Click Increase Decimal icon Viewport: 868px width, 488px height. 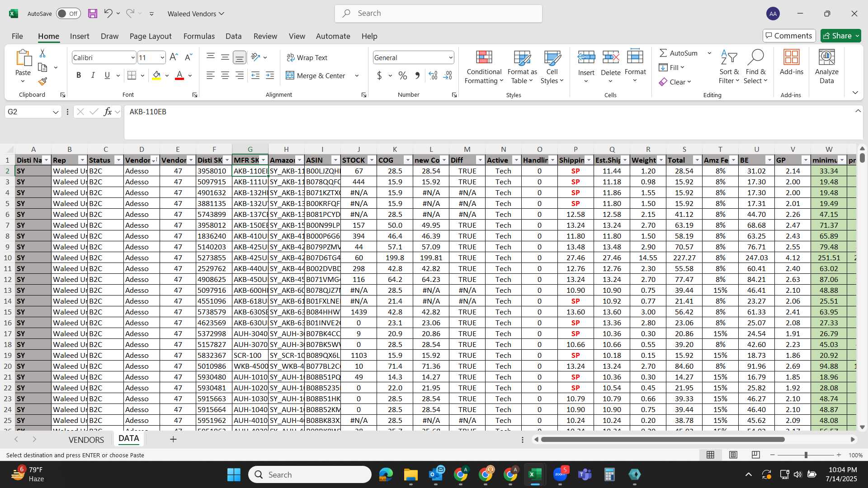[433, 75]
